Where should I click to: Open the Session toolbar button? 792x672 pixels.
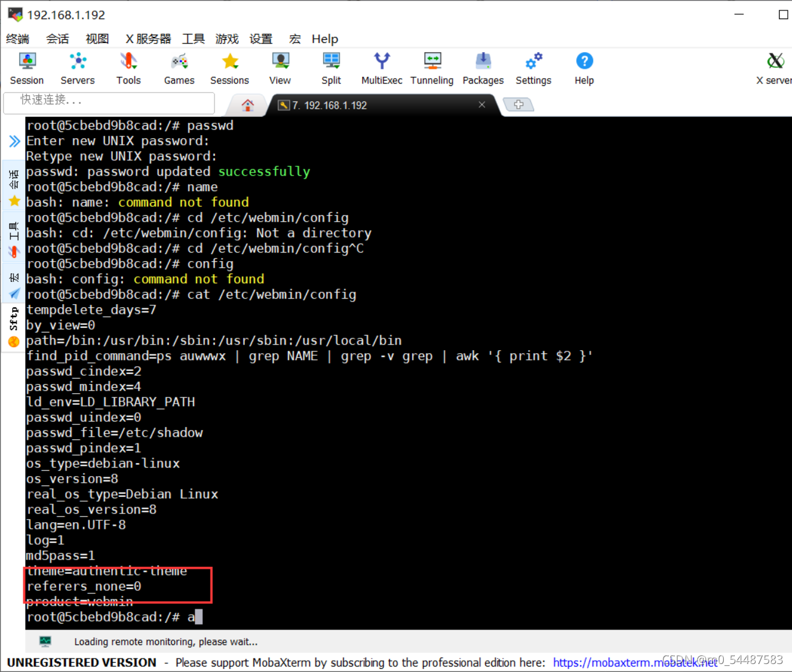point(27,68)
